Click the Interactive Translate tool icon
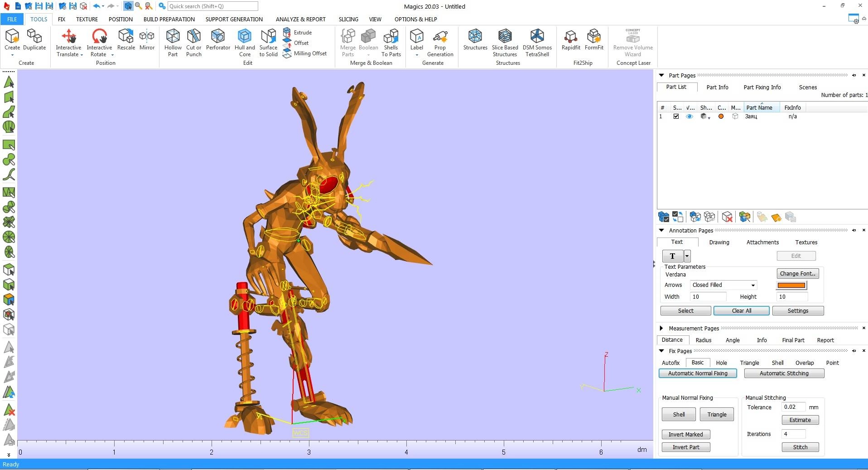 pyautogui.click(x=69, y=36)
